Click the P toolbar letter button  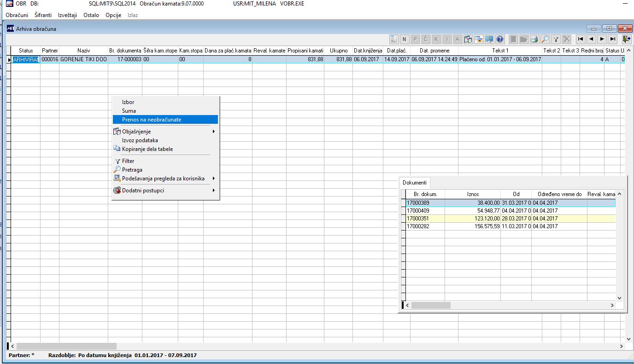click(x=415, y=39)
